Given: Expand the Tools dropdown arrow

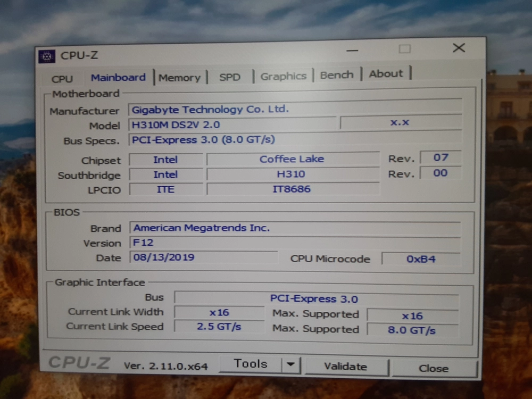Looking at the screenshot, I should (x=291, y=365).
